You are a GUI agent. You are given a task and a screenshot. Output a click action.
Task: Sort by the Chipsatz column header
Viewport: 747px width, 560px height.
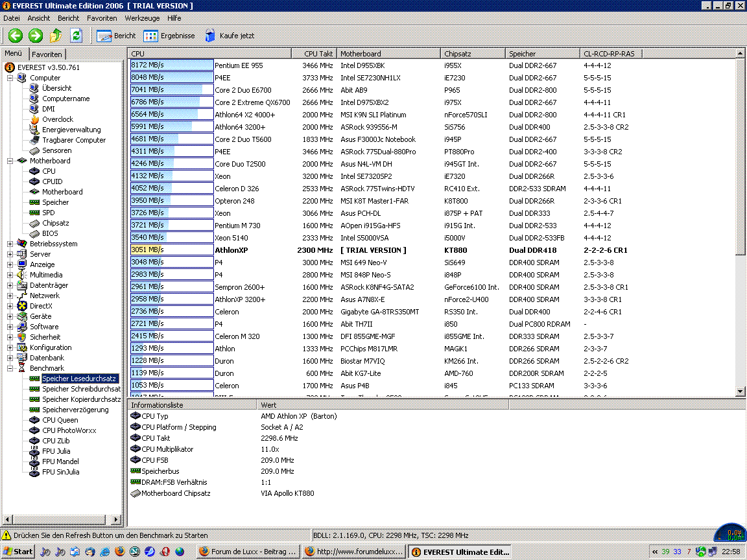473,54
